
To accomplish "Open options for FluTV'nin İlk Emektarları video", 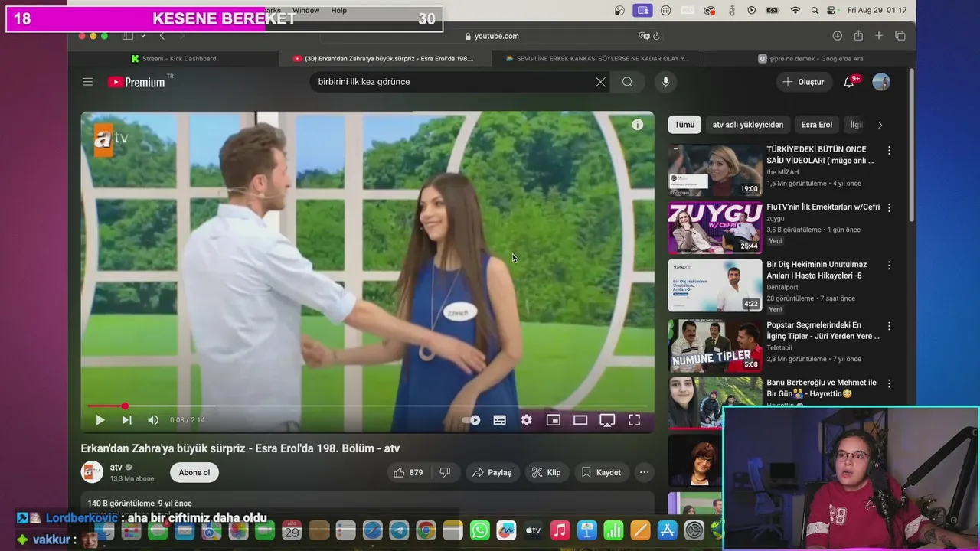I will 889,208.
